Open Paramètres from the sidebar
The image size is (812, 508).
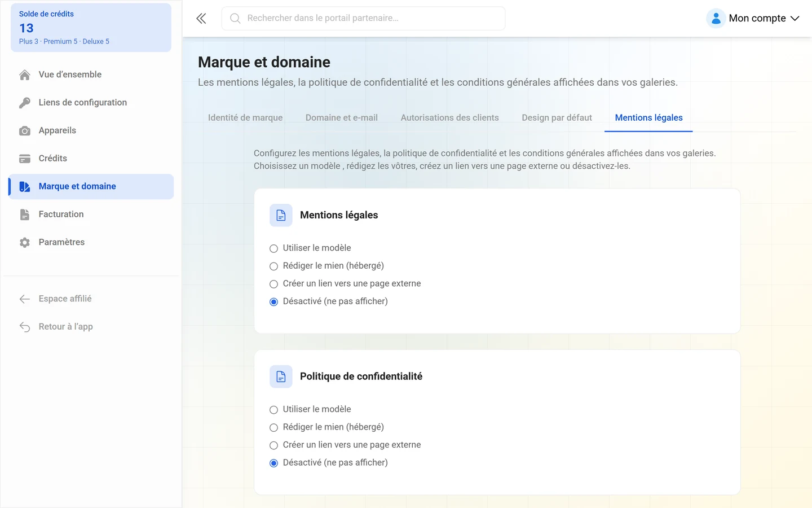tap(91, 242)
